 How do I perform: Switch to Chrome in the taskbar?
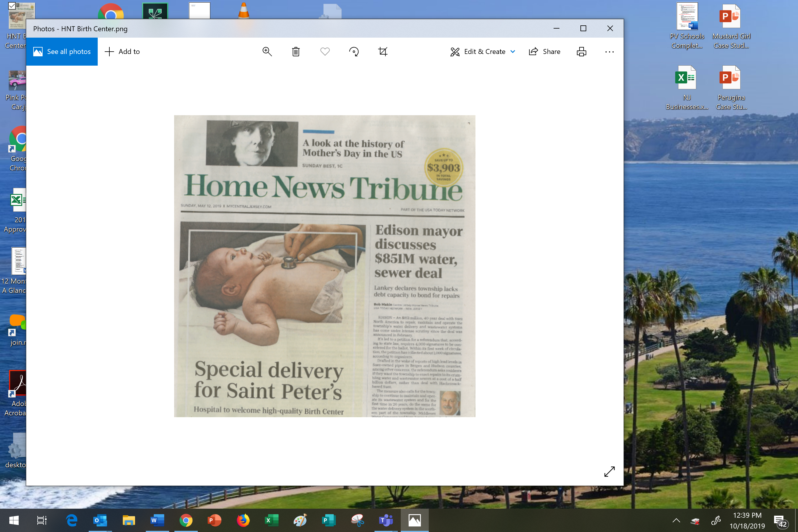coord(186,520)
